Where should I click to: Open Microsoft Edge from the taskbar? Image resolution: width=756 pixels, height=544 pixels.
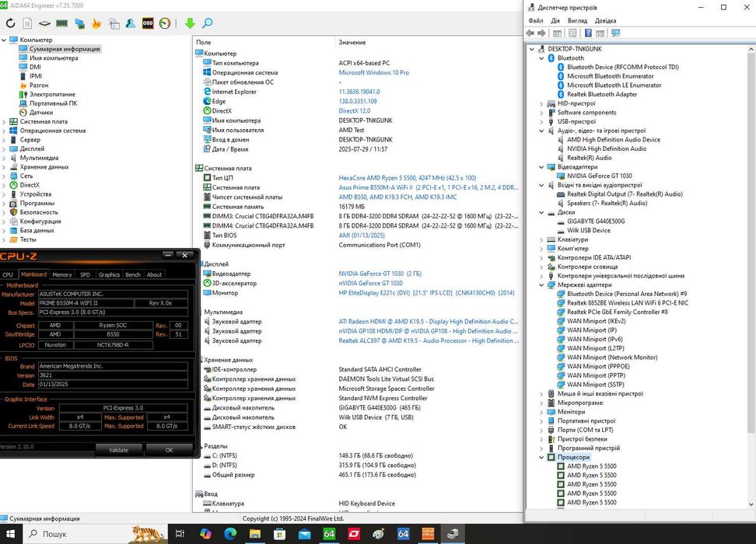[x=230, y=533]
